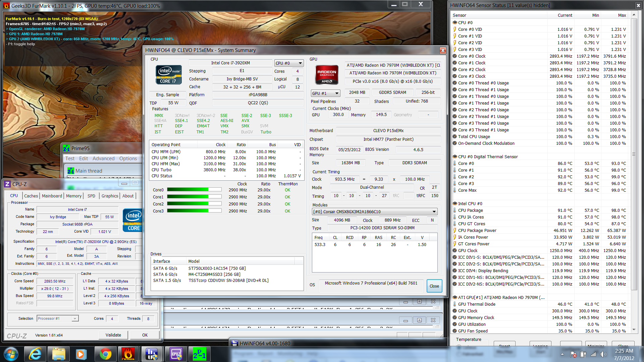Click the sensor list scroll-up arrow
The image size is (644, 362).
pos(634,15)
